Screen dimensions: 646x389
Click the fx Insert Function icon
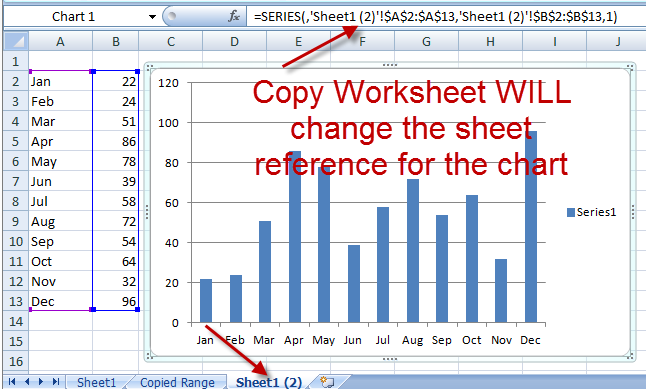click(x=234, y=16)
